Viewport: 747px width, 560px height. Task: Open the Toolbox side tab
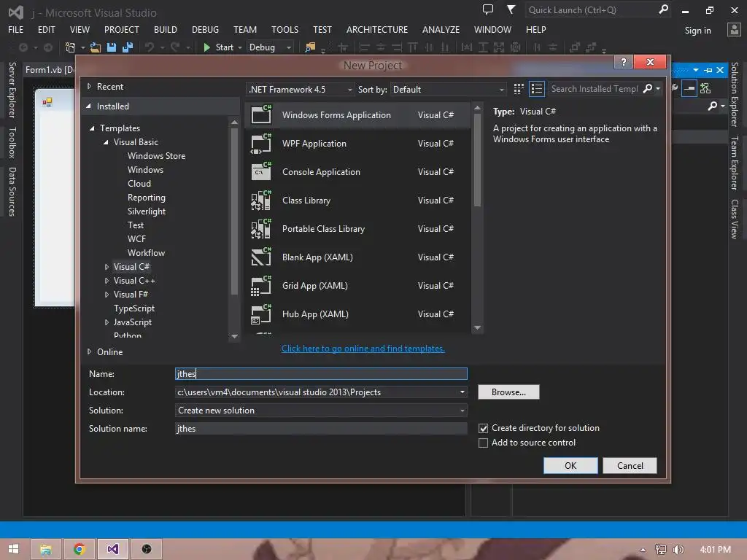12,142
